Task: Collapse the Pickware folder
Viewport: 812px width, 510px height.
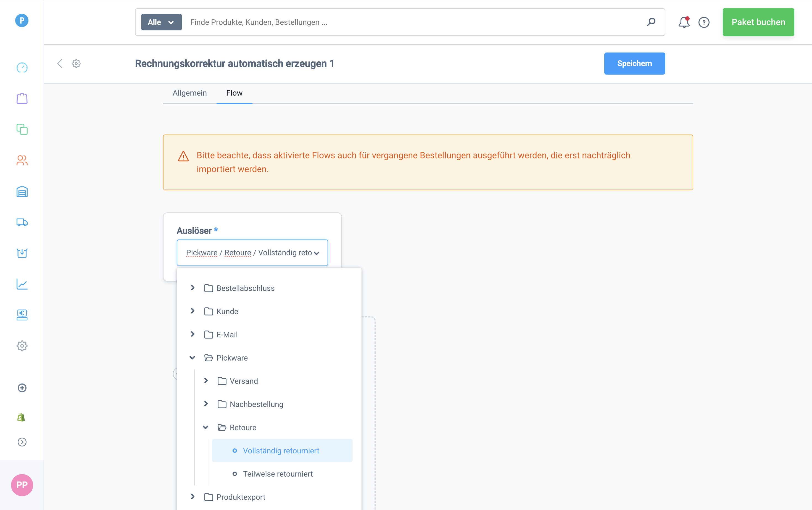Action: coord(193,357)
